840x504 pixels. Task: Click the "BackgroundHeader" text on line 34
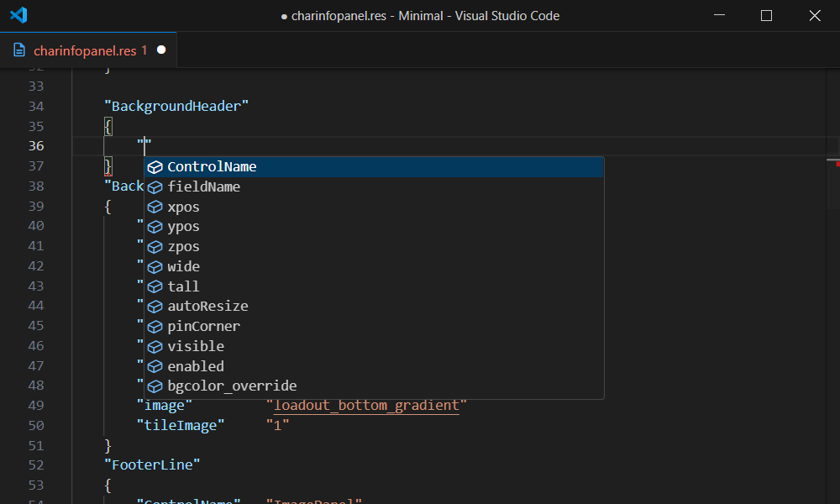[x=176, y=106]
